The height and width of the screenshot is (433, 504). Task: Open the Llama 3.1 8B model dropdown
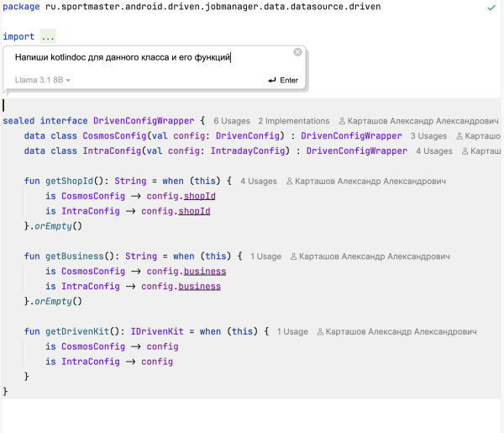(43, 81)
